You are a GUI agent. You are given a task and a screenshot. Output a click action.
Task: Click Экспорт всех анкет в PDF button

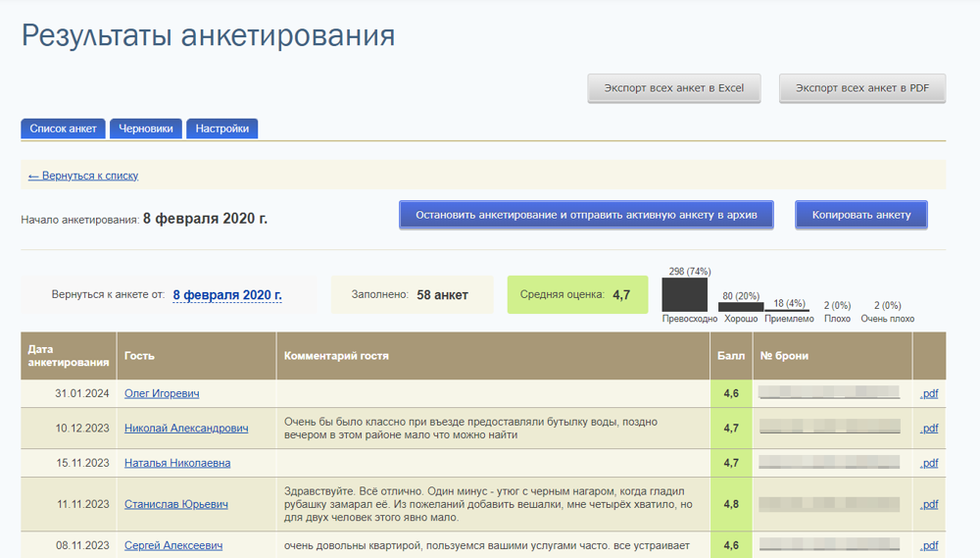(x=861, y=88)
